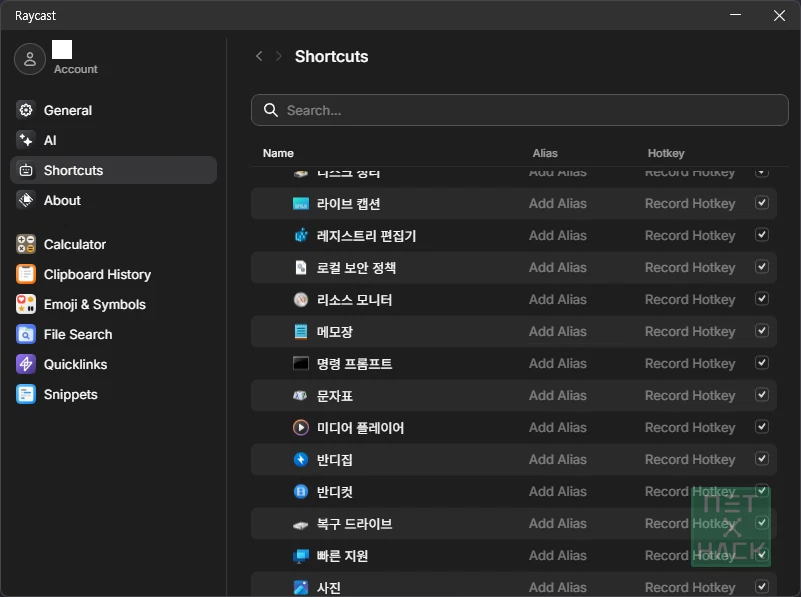
Task: Toggle the 미디어 플레이어 checkbox
Action: 762,427
